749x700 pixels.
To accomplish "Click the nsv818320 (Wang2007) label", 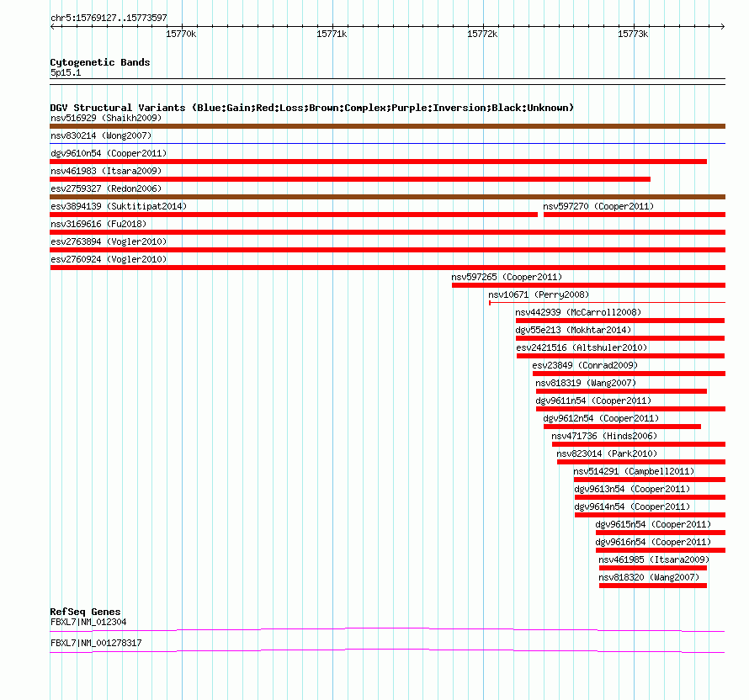I will click(x=649, y=577).
